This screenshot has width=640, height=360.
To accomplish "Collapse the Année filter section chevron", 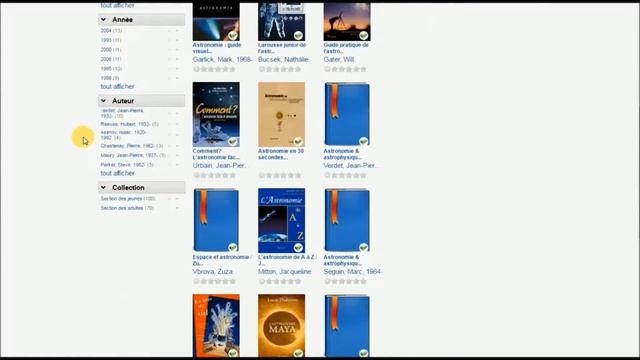I will 104,20.
